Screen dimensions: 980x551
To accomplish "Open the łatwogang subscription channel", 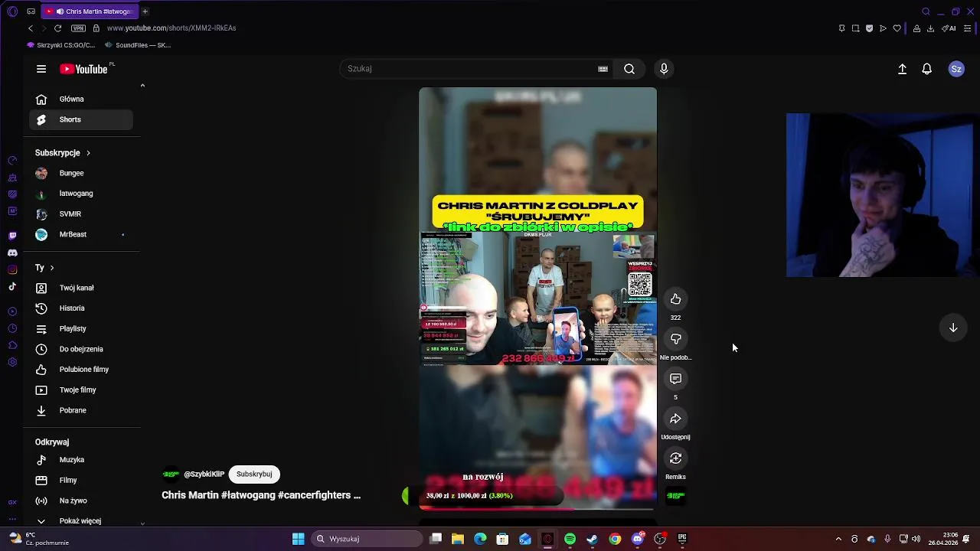I will tap(81, 194).
